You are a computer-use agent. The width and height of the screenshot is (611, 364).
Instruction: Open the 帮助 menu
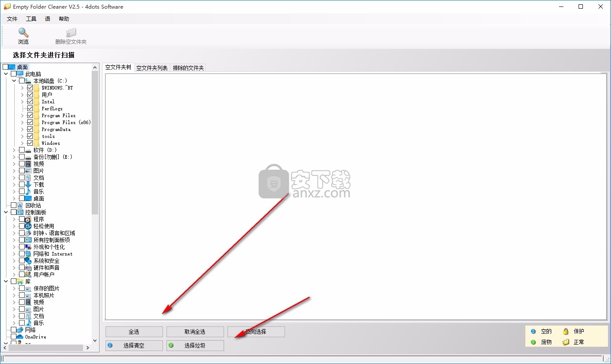click(64, 19)
